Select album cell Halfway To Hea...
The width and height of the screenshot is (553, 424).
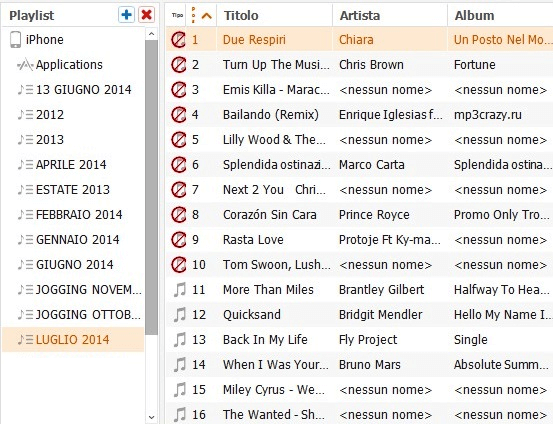pos(502,290)
